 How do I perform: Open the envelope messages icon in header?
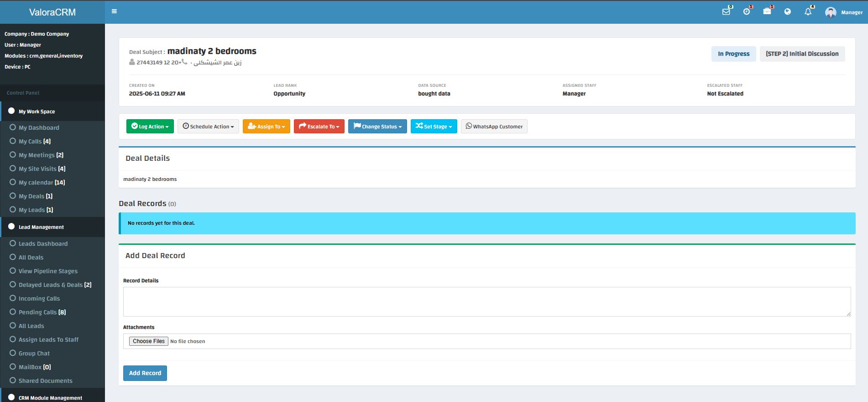(x=726, y=12)
